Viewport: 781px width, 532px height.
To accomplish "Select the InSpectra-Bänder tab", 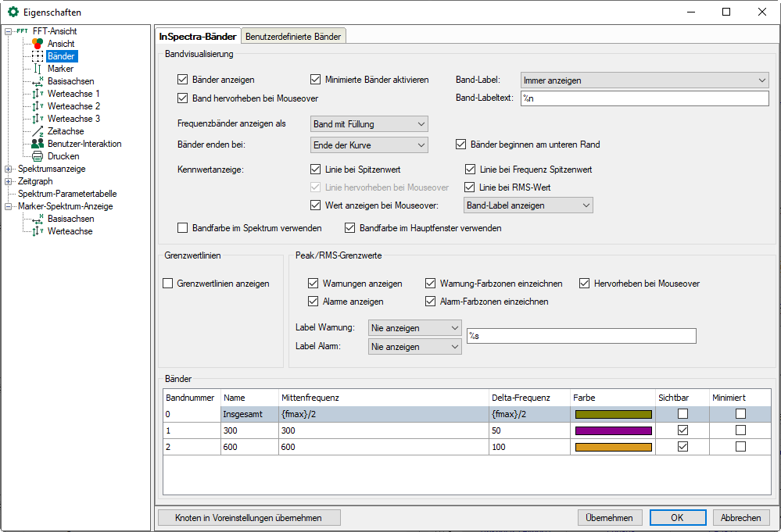I will 197,36.
